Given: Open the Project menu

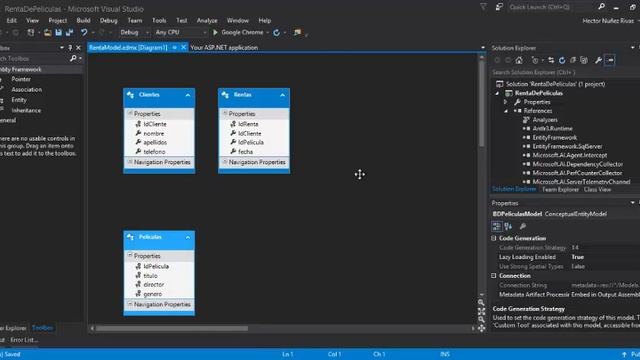Looking at the screenshot, I should pos(58,20).
